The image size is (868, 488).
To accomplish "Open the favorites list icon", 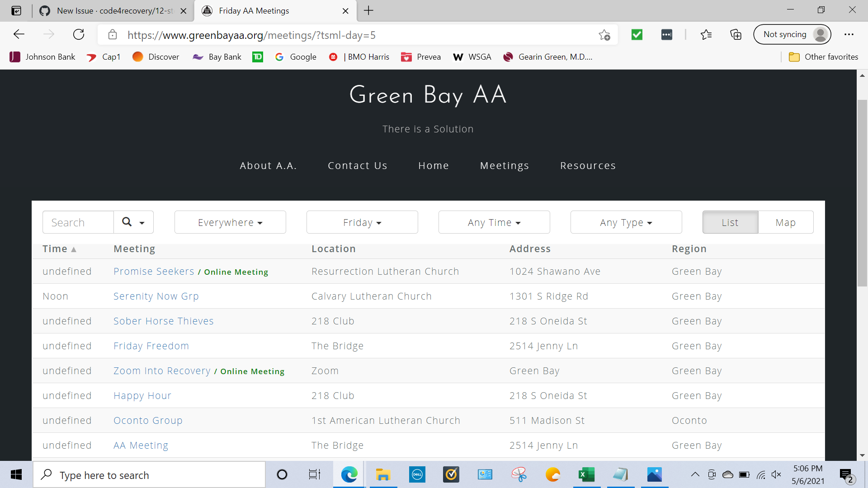I will pos(706,34).
